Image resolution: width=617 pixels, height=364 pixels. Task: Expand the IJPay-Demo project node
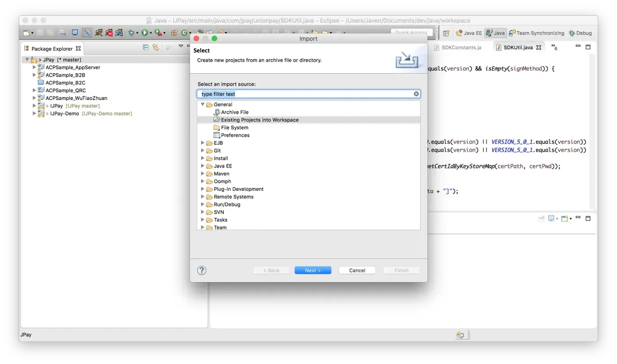(x=34, y=113)
